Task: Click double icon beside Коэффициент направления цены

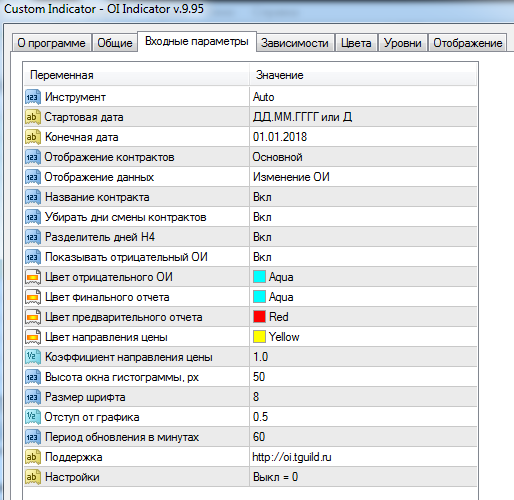Action: pos(33,357)
